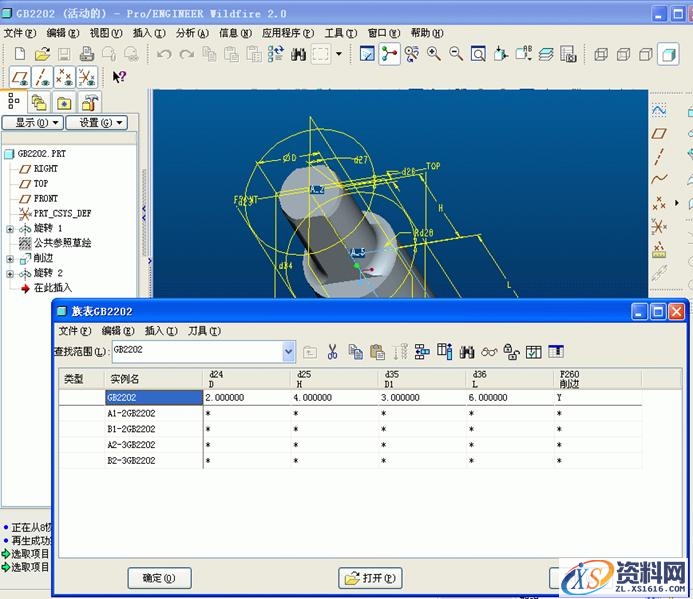The width and height of the screenshot is (693, 599).
Task: Select the FRONT datum plane in model tree
Action: click(x=45, y=198)
